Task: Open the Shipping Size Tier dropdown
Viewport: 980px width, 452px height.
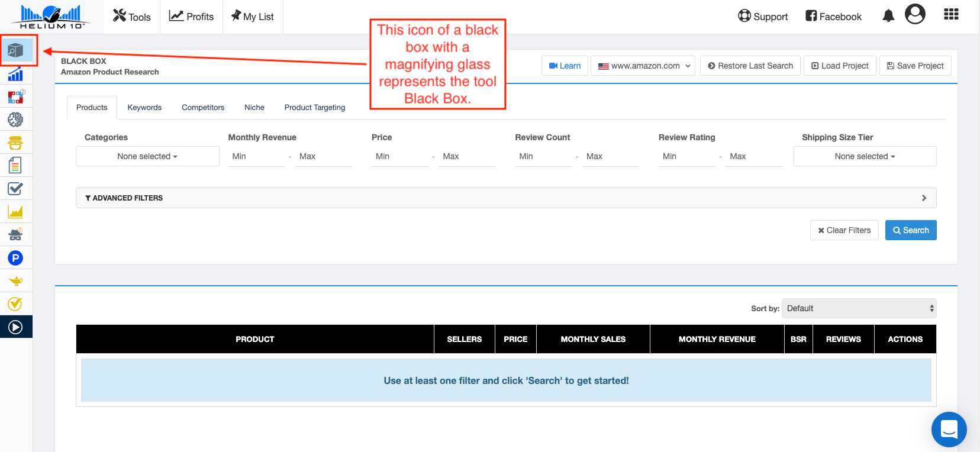Action: pos(865,156)
